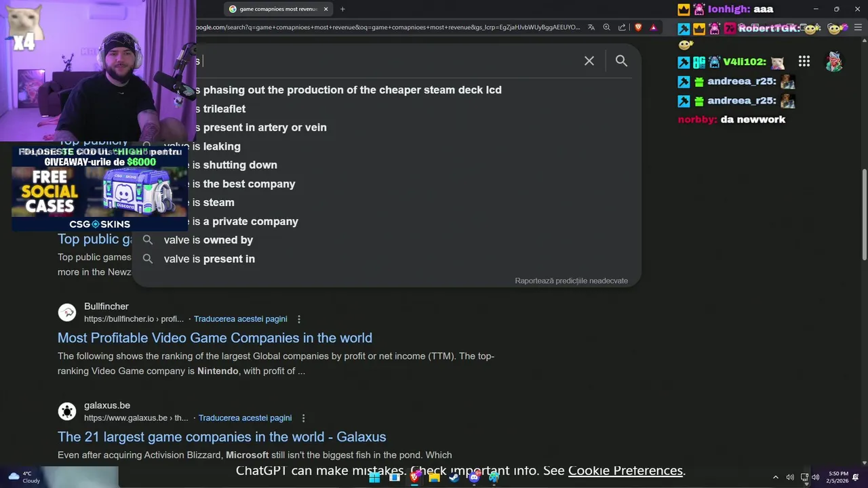The image size is (868, 488).
Task: Open more options for galaxus.be result
Action: [x=303, y=418]
